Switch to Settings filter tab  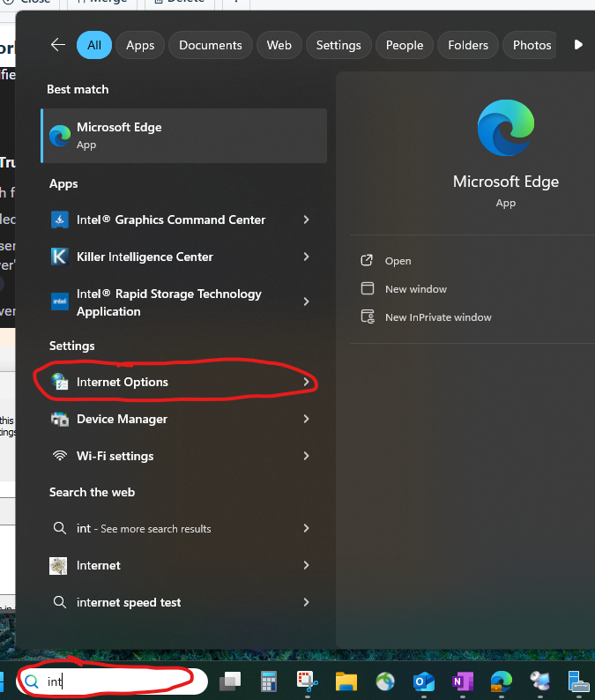click(338, 45)
